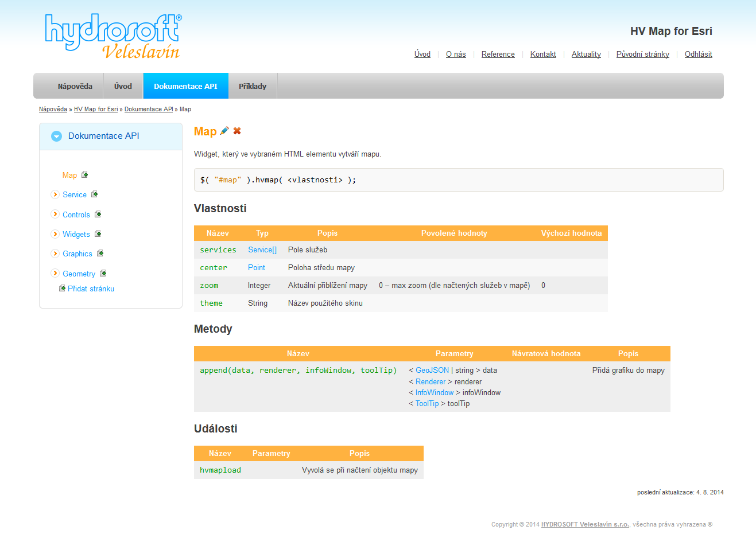
Task: Open the Kontakt header link
Action: (x=543, y=54)
